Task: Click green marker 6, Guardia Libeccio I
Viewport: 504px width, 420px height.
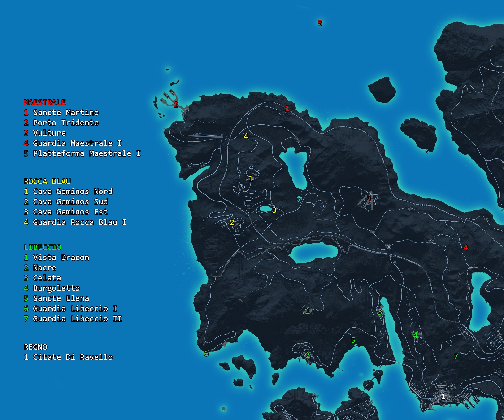Action: tap(206, 354)
